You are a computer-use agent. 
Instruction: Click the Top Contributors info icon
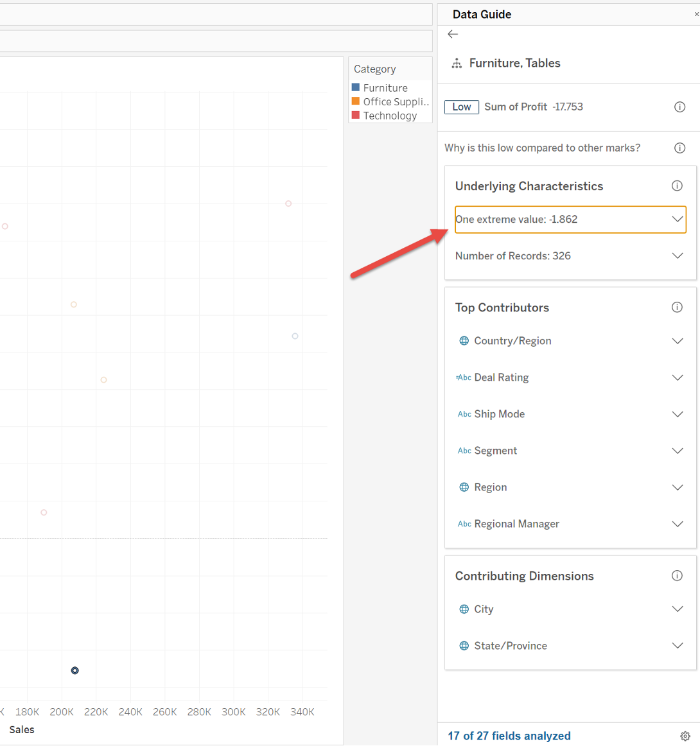coord(677,308)
